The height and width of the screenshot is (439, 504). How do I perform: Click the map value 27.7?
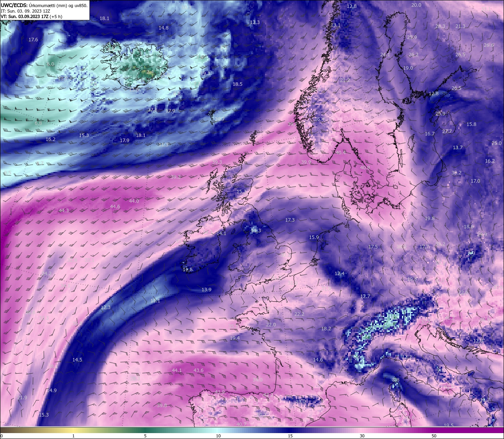(x=447, y=132)
